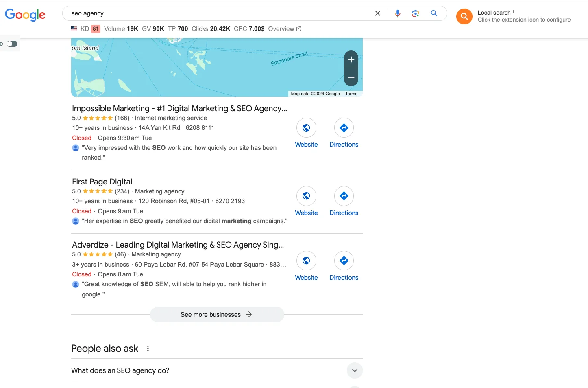
Task: Get directions to Adverdize agency
Action: [x=344, y=261]
